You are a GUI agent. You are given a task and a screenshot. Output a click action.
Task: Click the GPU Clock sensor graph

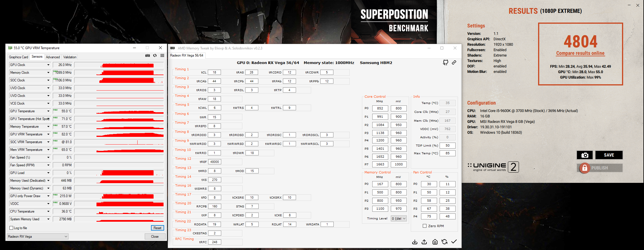tap(119, 65)
